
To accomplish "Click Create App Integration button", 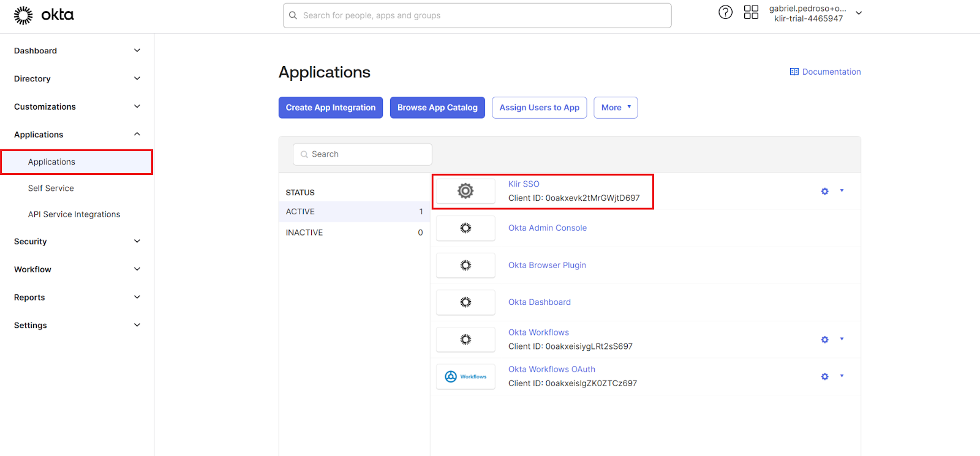I will [x=331, y=108].
